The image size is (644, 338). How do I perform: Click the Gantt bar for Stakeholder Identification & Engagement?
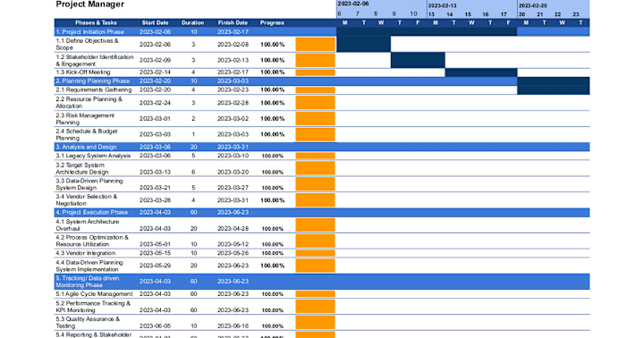[x=418, y=60]
